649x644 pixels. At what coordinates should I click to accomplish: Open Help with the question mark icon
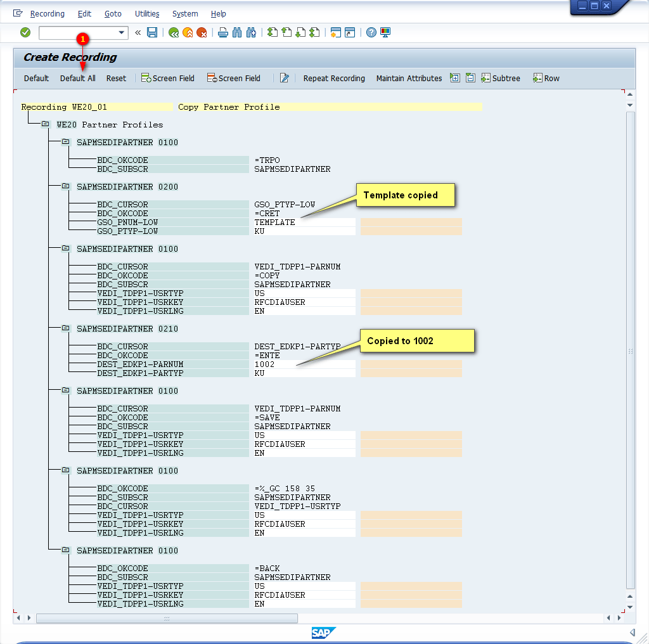(x=371, y=32)
